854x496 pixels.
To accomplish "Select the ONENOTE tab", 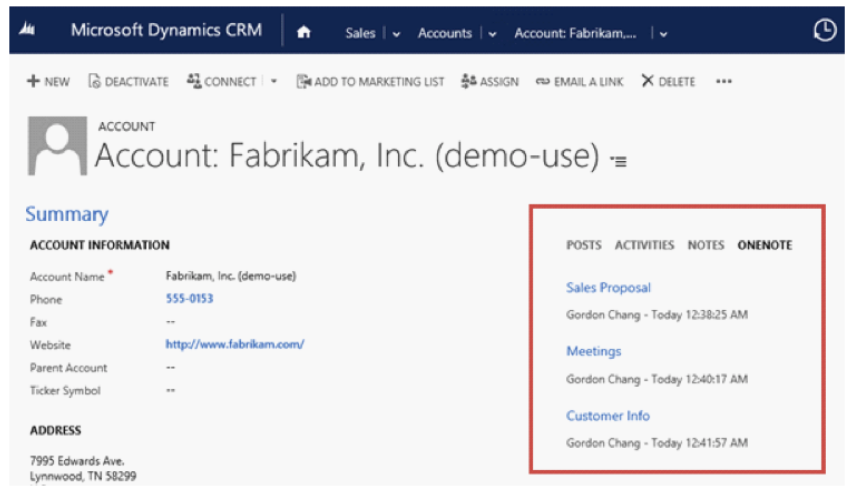I will (x=765, y=245).
